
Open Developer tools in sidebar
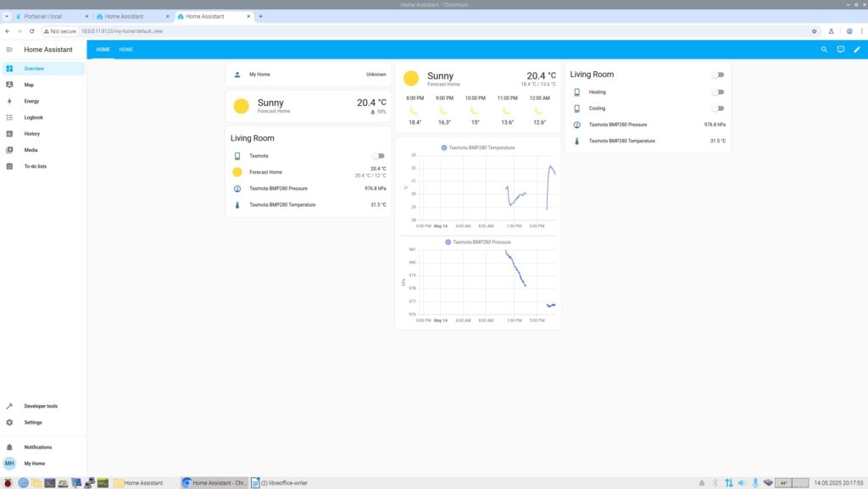tap(43, 406)
